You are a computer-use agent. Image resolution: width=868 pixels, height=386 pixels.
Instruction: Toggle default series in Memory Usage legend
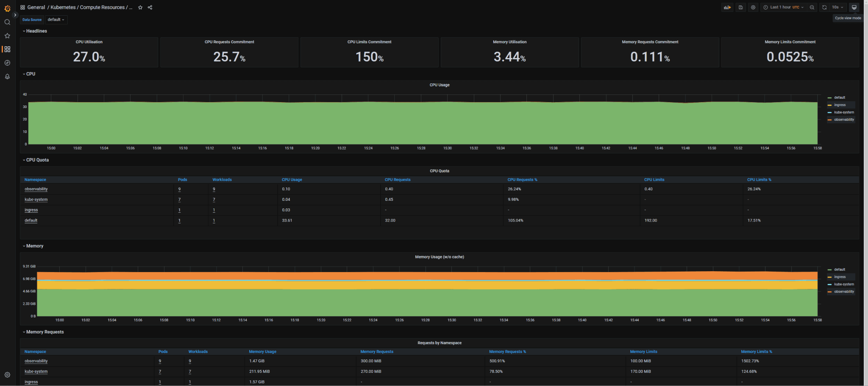pos(839,269)
